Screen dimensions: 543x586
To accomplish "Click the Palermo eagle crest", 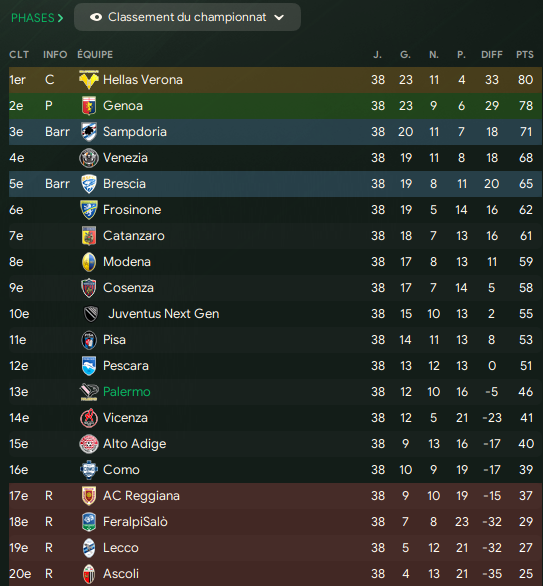I will pos(89,392).
